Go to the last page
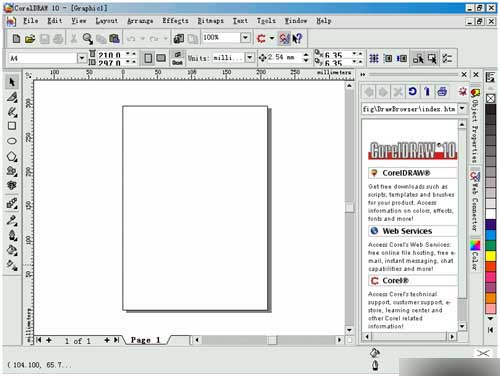Image resolution: width=500 pixels, height=376 pixels. (x=116, y=340)
